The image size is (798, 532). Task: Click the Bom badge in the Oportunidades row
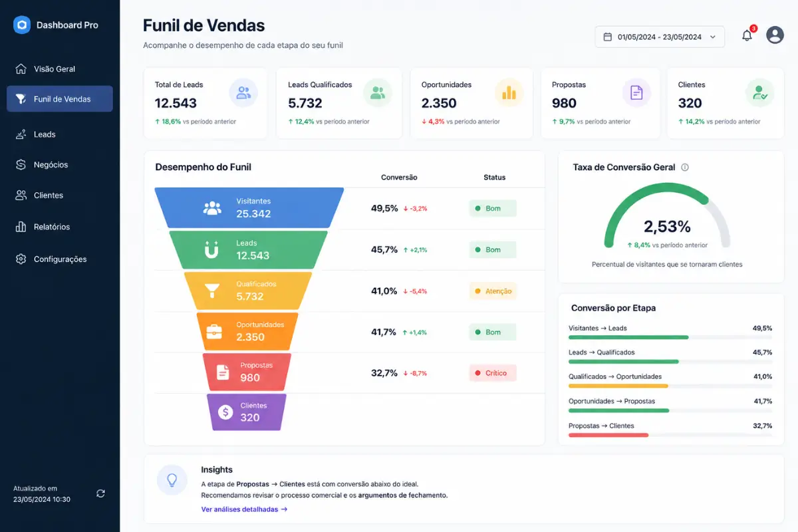point(493,332)
